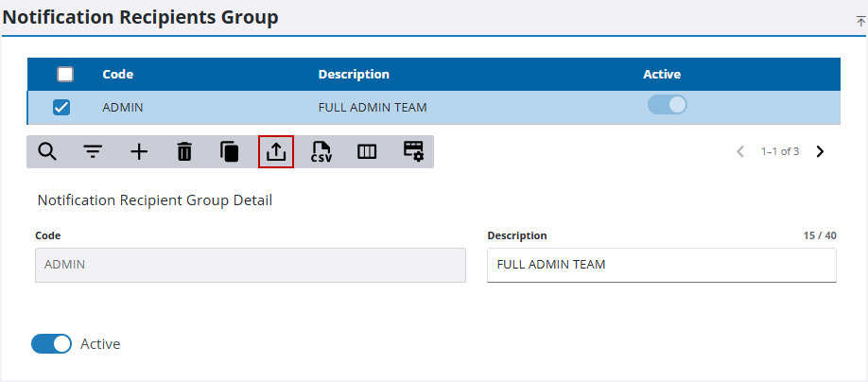Click the 15 / 40 character counter
The image size is (868, 382).
pos(820,235)
